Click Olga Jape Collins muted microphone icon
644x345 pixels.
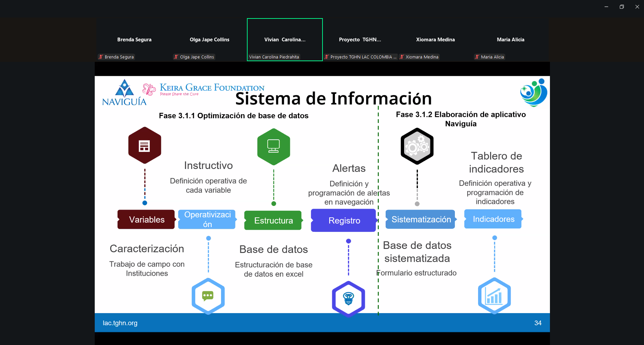point(176,57)
